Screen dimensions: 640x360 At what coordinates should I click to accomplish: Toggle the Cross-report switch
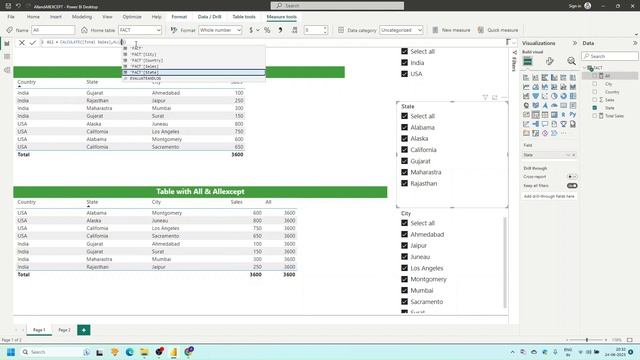pyautogui.click(x=572, y=177)
